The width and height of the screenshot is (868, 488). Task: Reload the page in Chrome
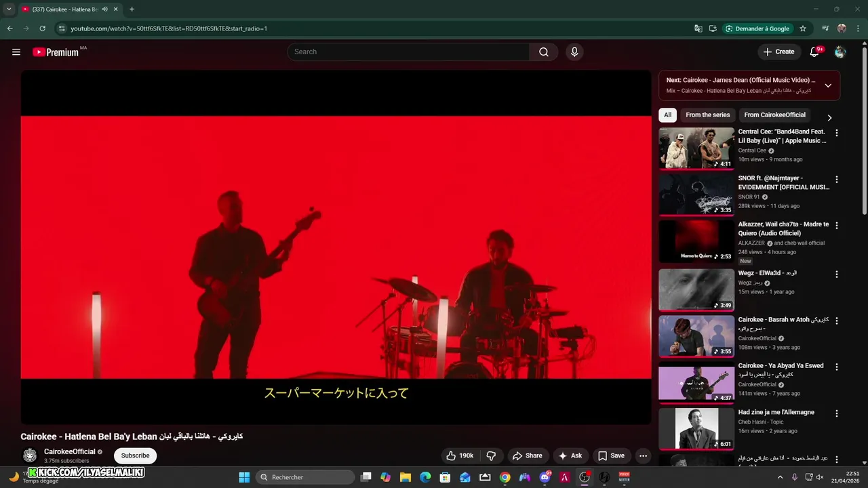pos(42,28)
